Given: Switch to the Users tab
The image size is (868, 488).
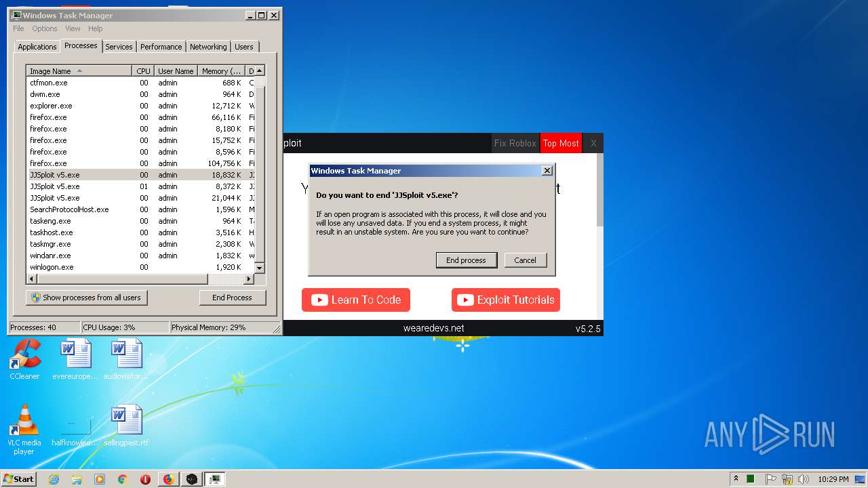Looking at the screenshot, I should [x=244, y=47].
